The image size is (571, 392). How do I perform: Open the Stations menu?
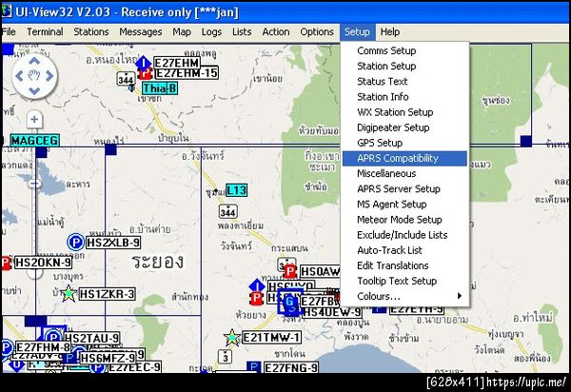[x=91, y=32]
